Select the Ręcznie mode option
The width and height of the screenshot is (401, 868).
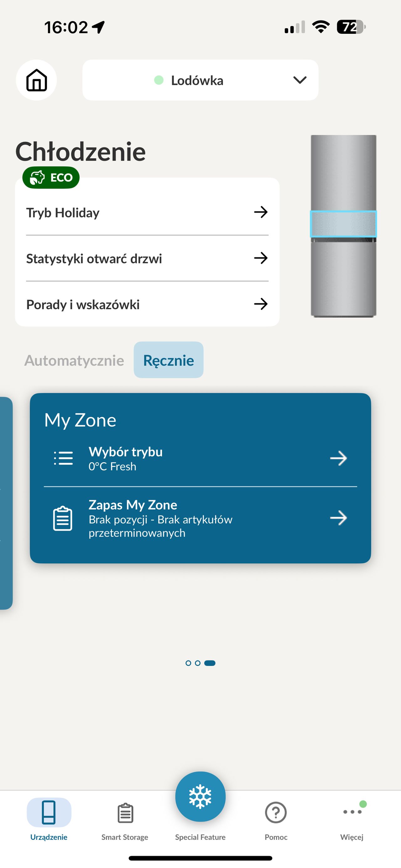click(x=169, y=360)
